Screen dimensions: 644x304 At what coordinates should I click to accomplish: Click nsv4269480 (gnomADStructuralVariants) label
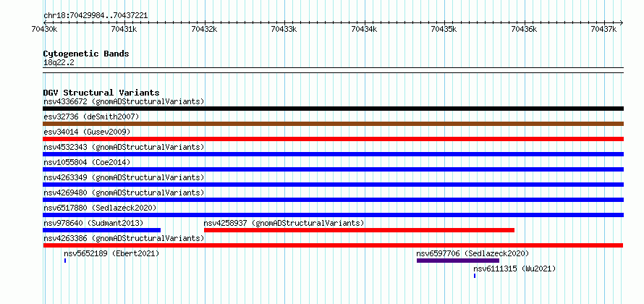[x=124, y=193]
